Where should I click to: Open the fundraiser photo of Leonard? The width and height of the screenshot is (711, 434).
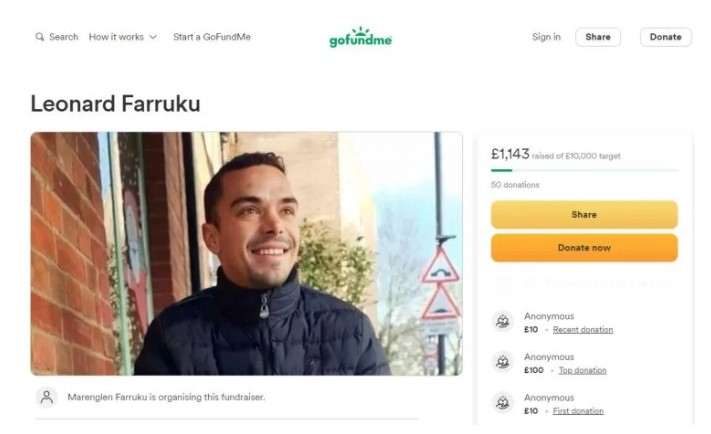tap(247, 254)
